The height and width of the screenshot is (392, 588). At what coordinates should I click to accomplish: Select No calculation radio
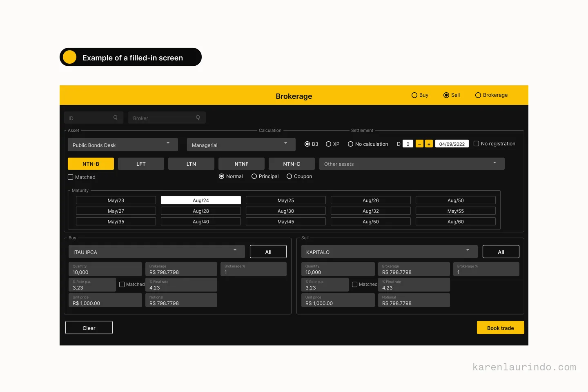pyautogui.click(x=351, y=144)
